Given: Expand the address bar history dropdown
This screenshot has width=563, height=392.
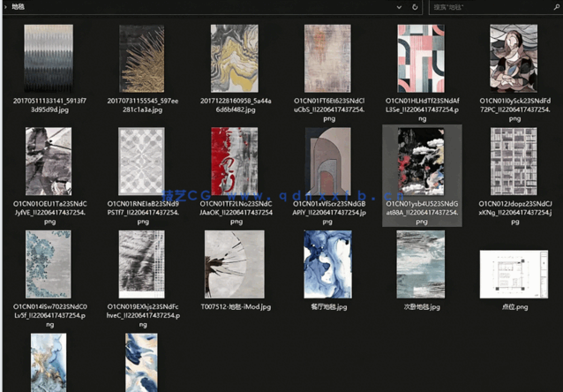Looking at the screenshot, I should pyautogui.click(x=399, y=7).
